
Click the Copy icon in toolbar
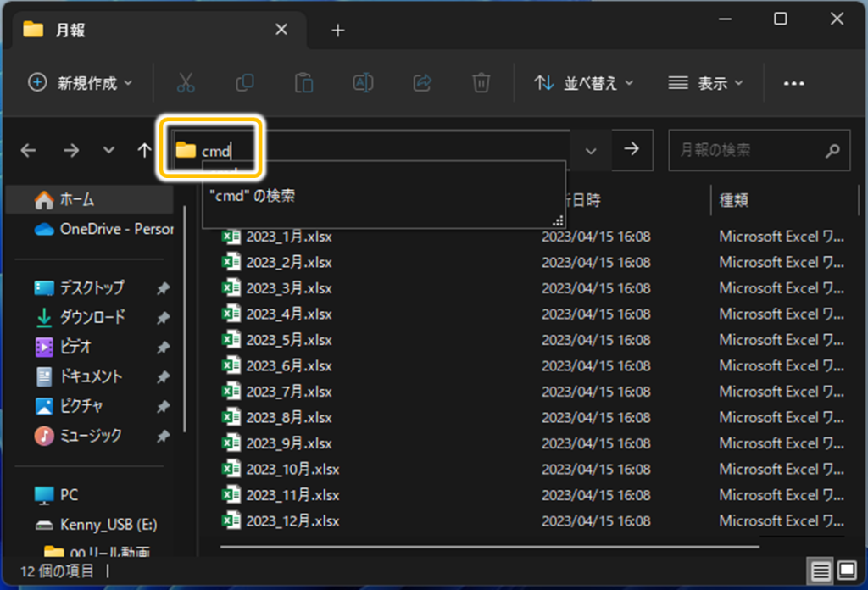[245, 82]
